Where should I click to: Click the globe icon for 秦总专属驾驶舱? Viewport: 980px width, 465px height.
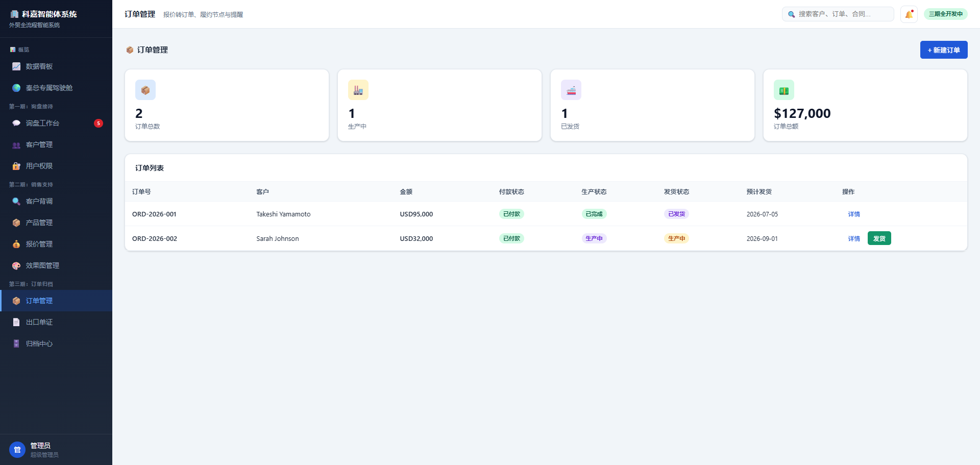click(x=16, y=88)
